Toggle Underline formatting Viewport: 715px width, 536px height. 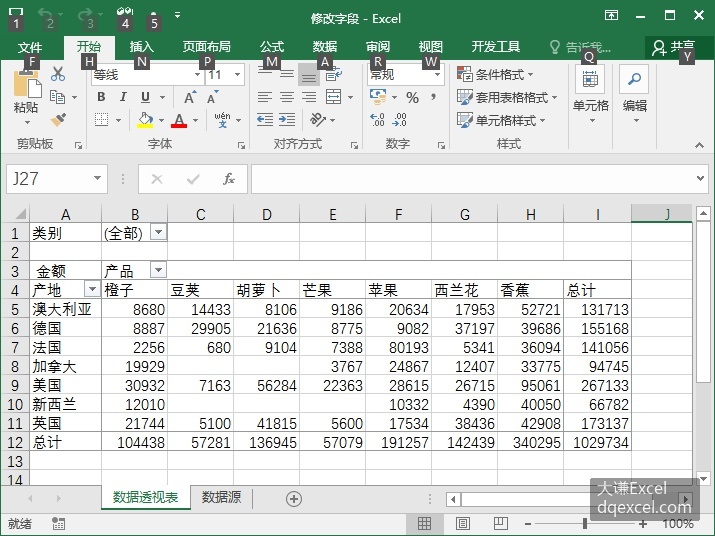[145, 97]
